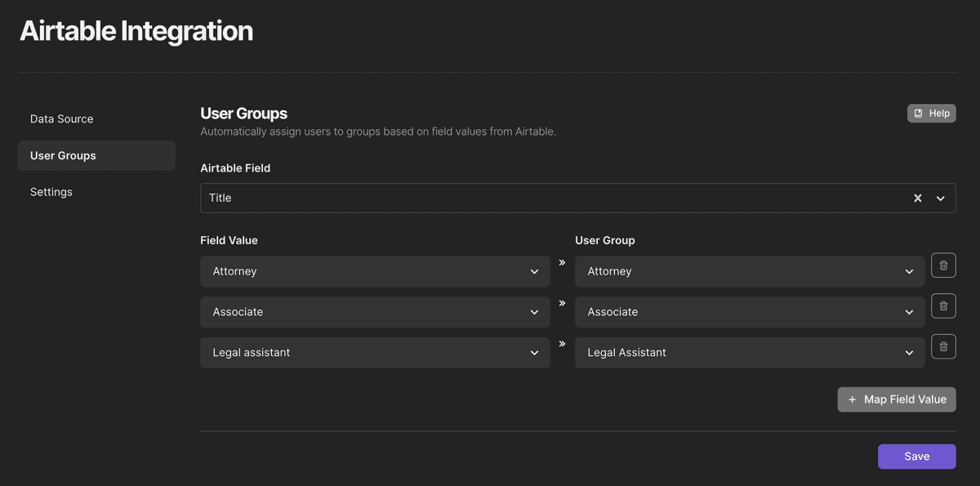The width and height of the screenshot is (980, 486).
Task: Click the Title value in Airtable Field
Action: (x=220, y=198)
